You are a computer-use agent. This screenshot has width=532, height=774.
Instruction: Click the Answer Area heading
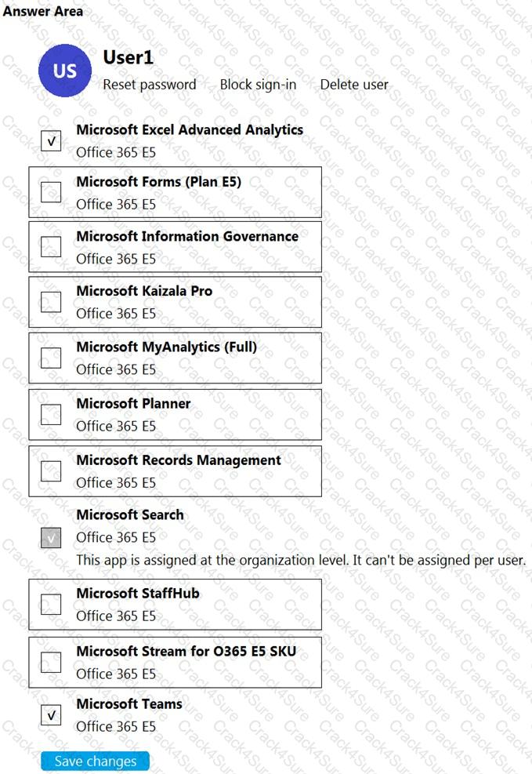click(41, 11)
